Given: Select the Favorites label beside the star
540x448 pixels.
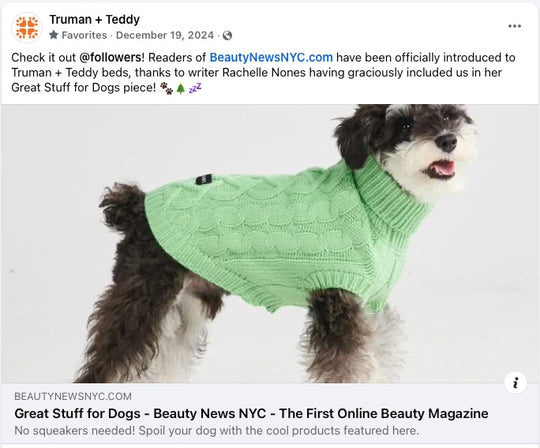Looking at the screenshot, I should click(84, 35).
